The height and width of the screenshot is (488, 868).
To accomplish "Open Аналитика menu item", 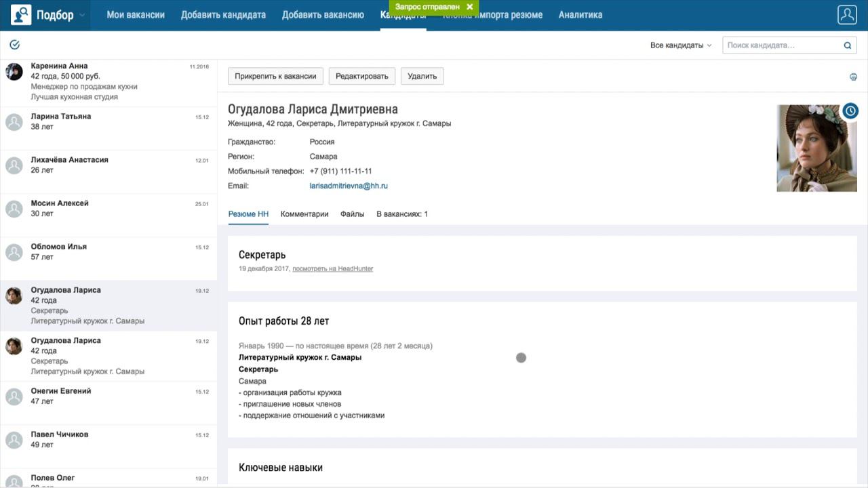I will point(580,15).
